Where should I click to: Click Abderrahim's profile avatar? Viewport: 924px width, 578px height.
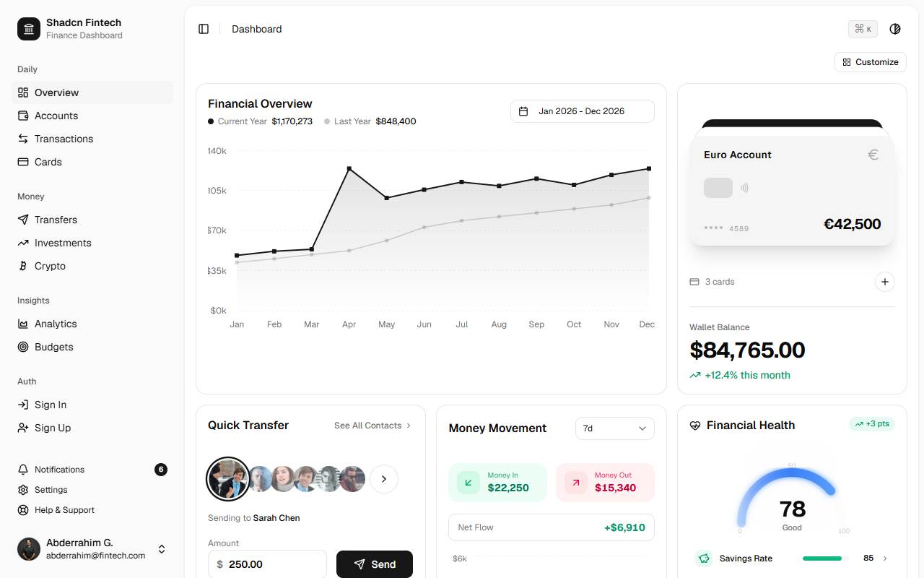pyautogui.click(x=29, y=549)
